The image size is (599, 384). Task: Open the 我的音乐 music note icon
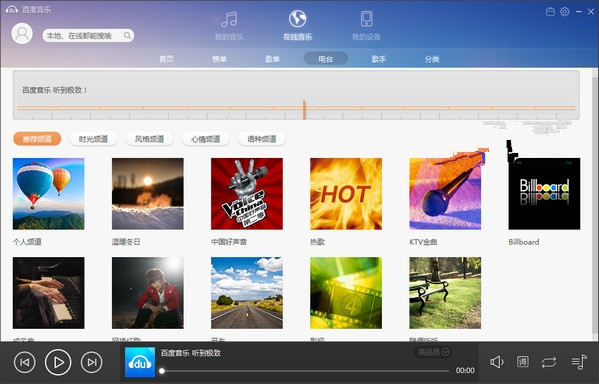[x=229, y=19]
